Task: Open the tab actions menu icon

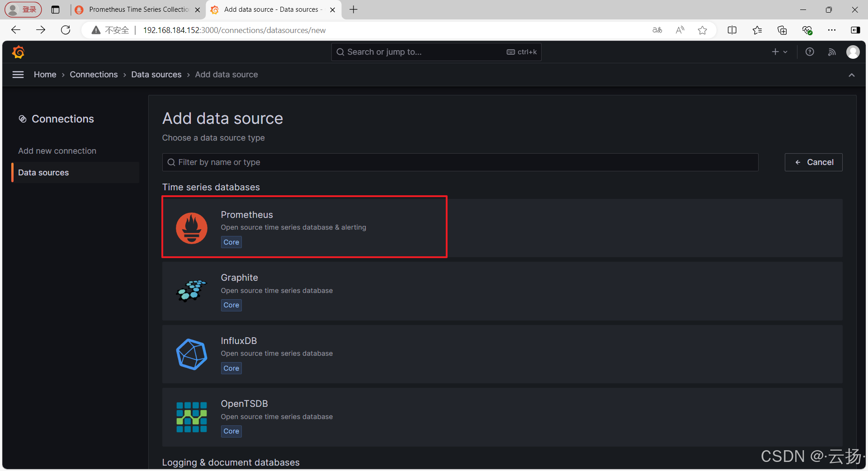Action: click(x=56, y=9)
